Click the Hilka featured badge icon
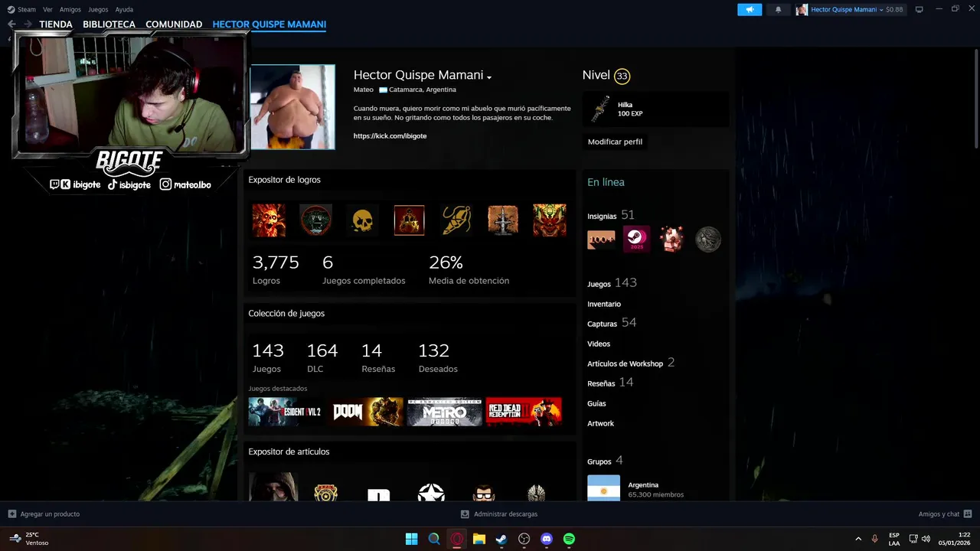Screen dimensions: 980x551 [x=601, y=109]
